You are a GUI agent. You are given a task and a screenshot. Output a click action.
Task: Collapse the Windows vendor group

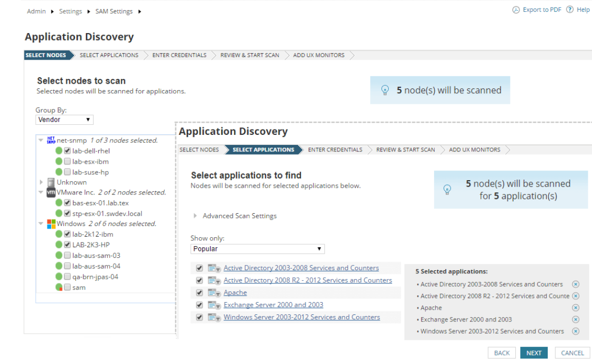(x=41, y=224)
